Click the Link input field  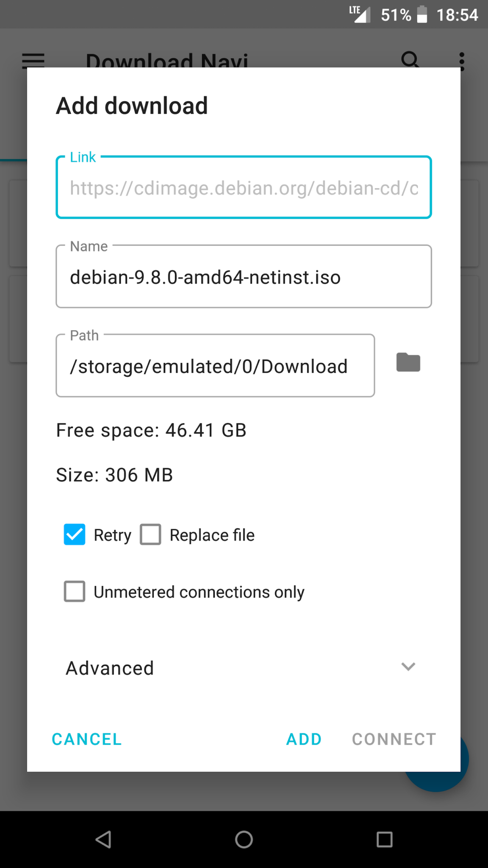click(x=243, y=188)
